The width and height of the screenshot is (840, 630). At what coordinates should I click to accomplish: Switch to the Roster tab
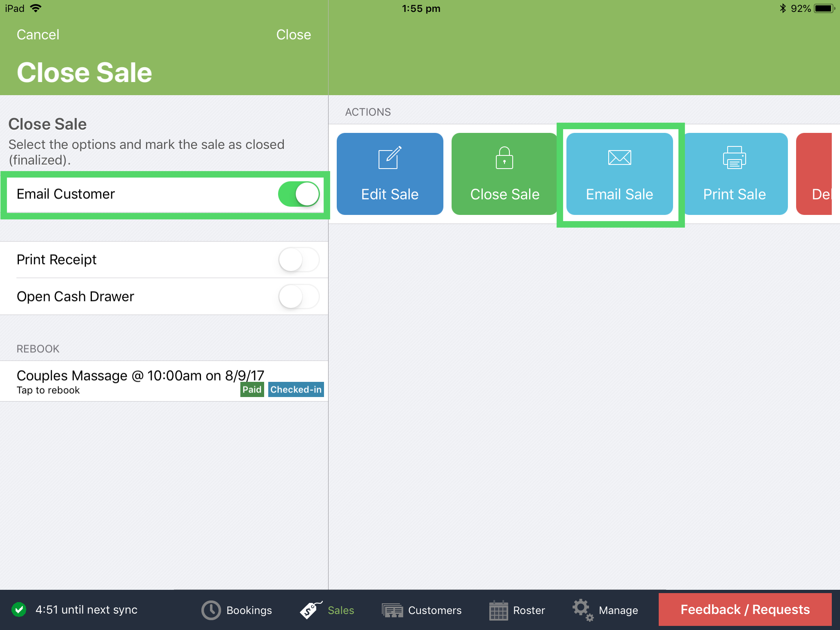coord(517,610)
